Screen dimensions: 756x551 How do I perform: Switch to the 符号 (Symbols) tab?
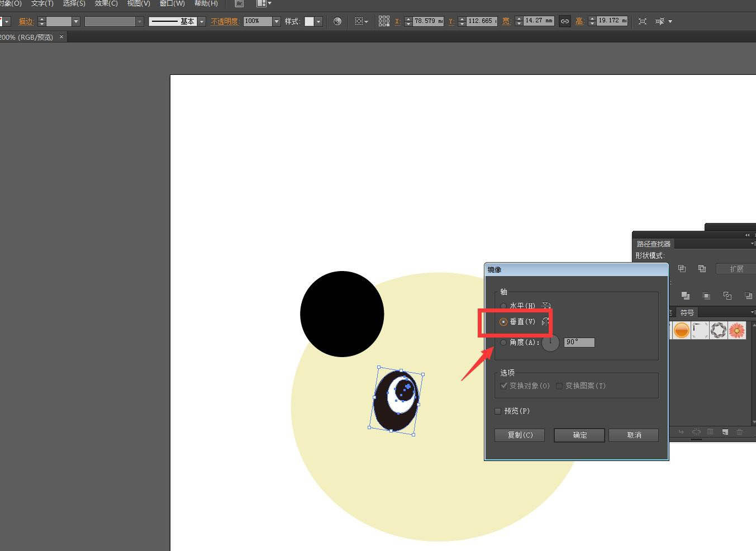click(x=687, y=312)
